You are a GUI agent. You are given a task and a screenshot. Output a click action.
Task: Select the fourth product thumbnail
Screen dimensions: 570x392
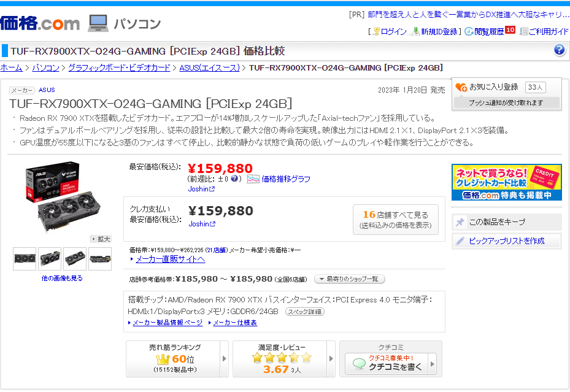[99, 259]
